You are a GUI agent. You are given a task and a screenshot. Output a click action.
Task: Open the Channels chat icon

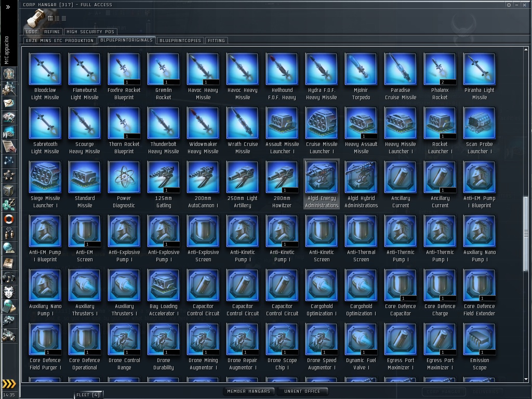[x=9, y=234]
